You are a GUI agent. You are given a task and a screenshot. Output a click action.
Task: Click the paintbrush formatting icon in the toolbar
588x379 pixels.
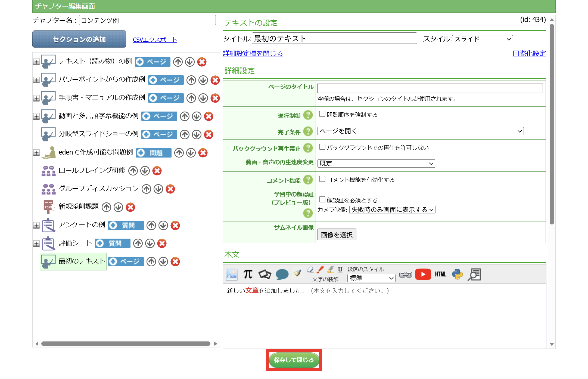298,273
